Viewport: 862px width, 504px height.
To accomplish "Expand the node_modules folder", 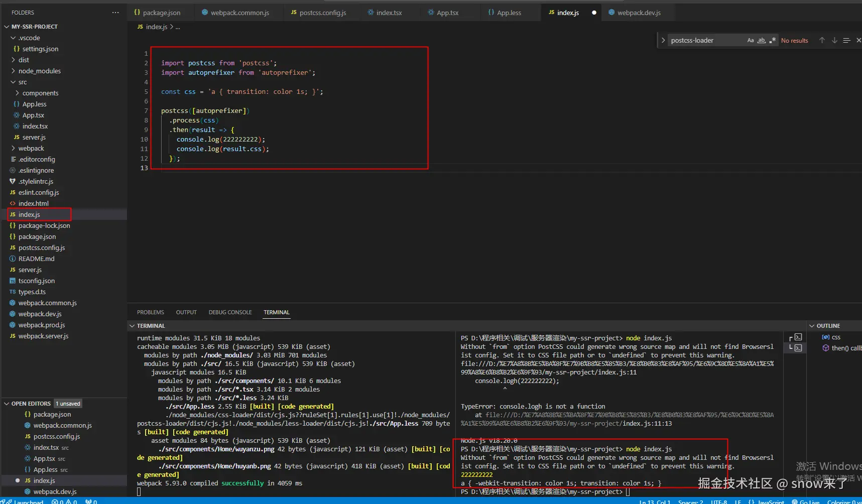I will (39, 71).
